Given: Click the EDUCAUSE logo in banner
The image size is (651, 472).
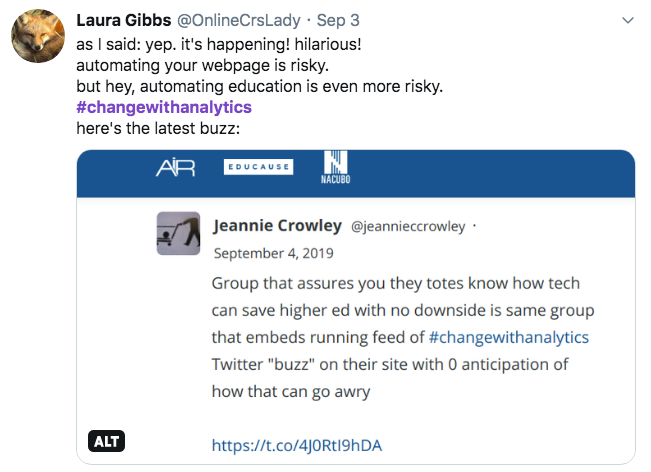Looking at the screenshot, I should coord(258,167).
